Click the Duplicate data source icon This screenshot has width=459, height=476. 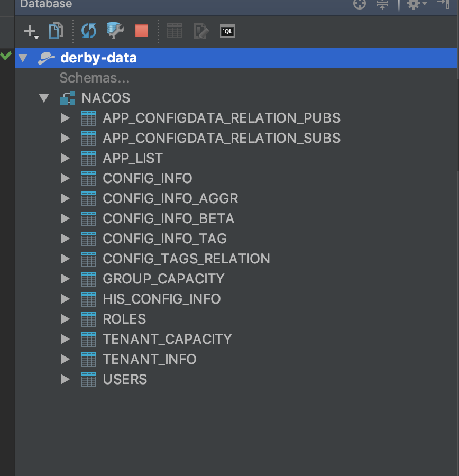(x=56, y=31)
